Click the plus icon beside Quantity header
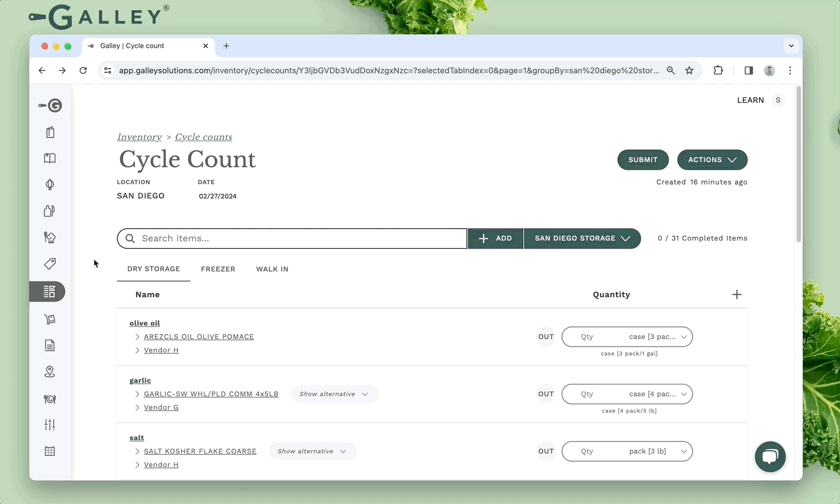This screenshot has width=840, height=504. click(736, 294)
